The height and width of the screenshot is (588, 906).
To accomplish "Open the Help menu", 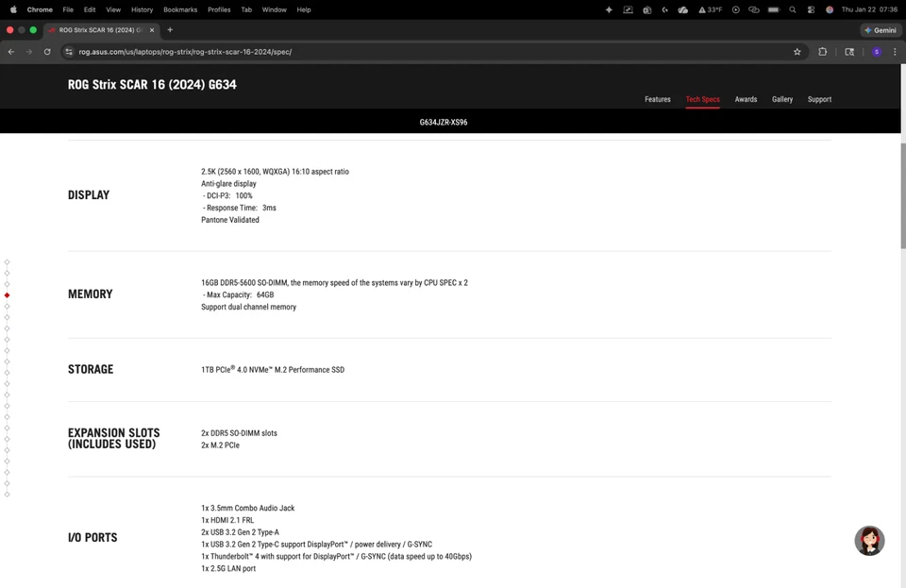I will point(304,9).
